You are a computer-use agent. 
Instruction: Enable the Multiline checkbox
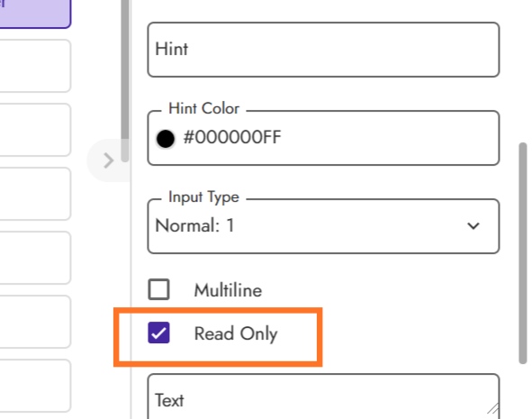click(158, 289)
